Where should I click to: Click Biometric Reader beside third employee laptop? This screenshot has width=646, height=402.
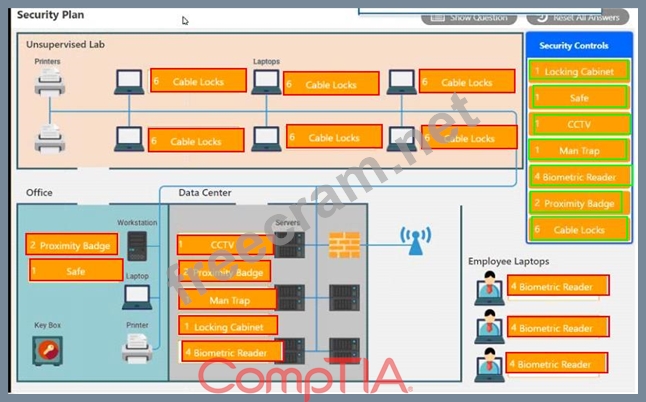557,363
